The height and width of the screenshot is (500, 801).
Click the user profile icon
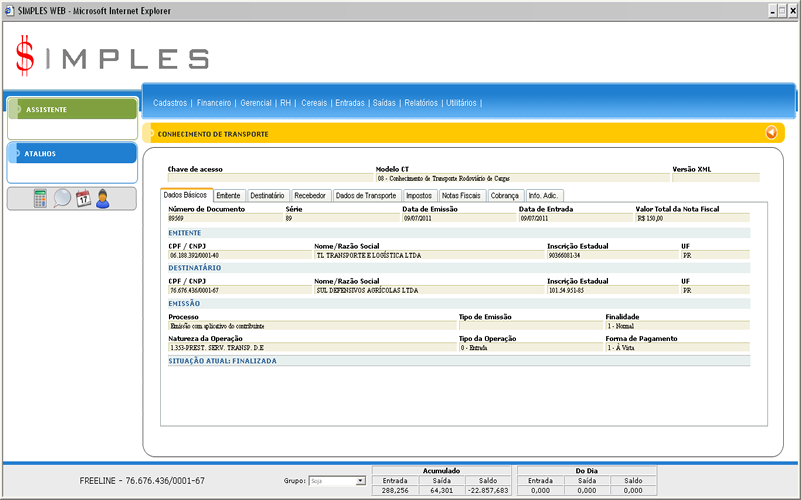click(103, 199)
